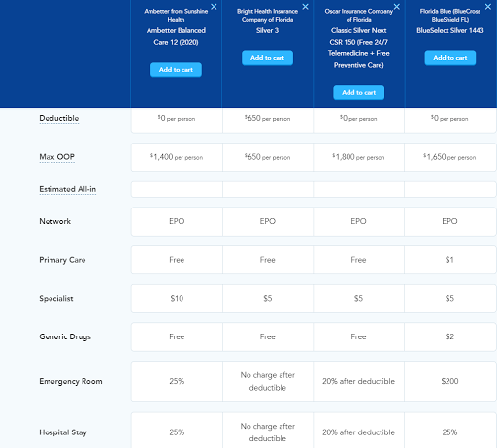The height and width of the screenshot is (448, 497).
Task: Open the Deductible term definition
Action: tap(59, 118)
